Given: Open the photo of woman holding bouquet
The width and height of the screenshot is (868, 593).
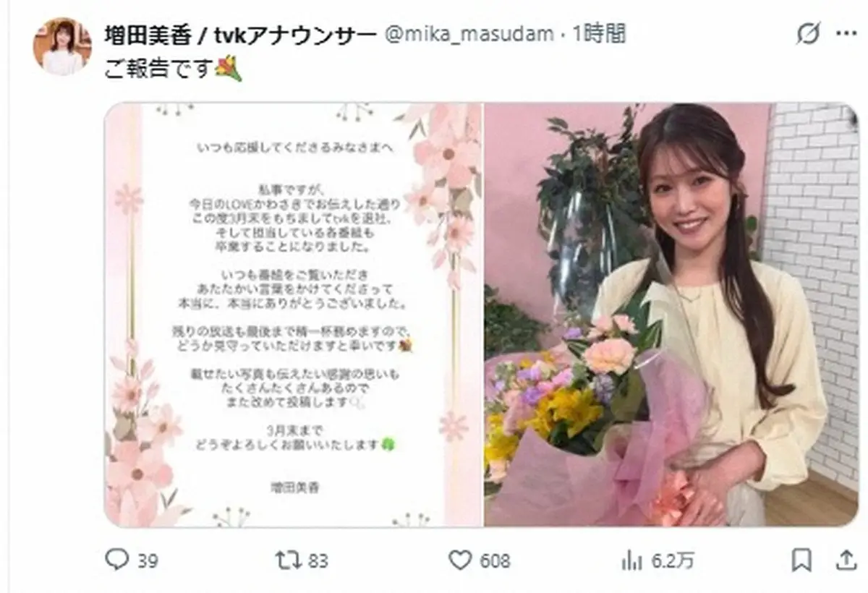Looking at the screenshot, I should [x=671, y=315].
